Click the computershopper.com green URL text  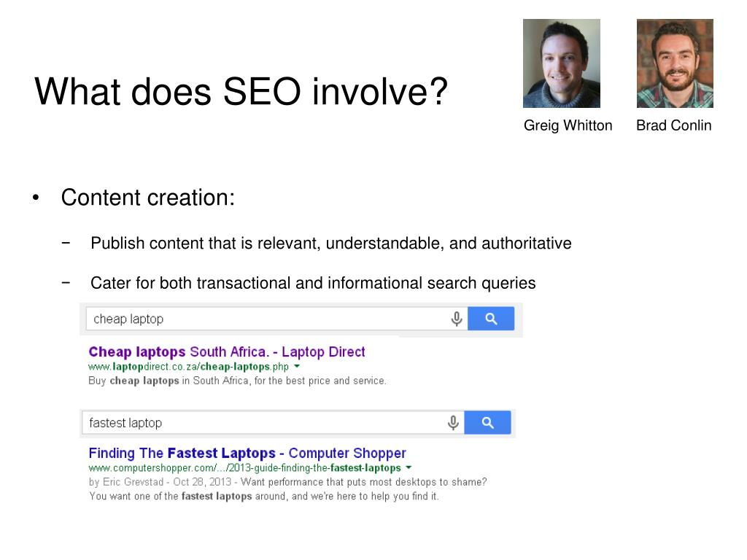[245, 468]
